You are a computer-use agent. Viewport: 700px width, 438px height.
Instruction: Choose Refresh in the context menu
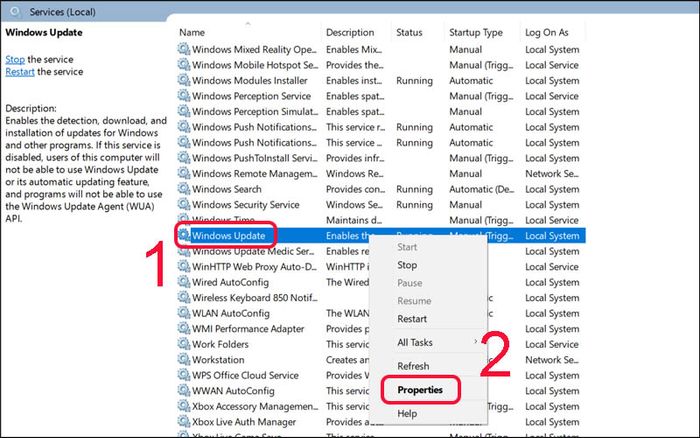413,366
